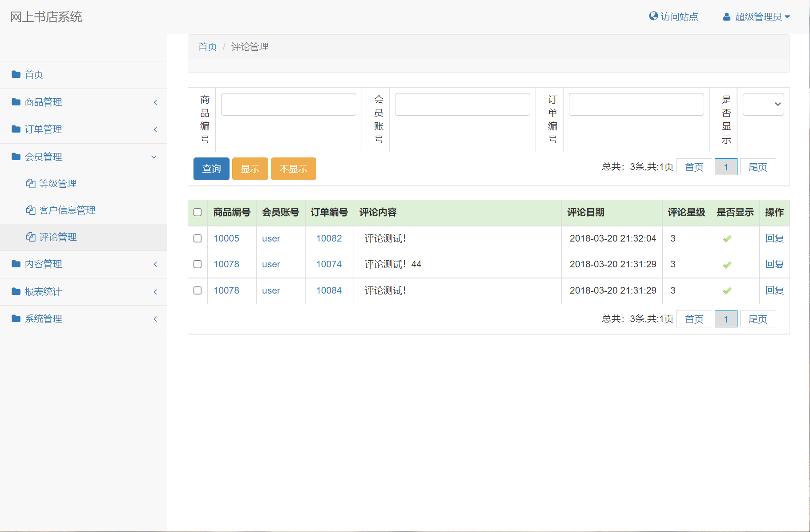Click the 查询 search button
810x532 pixels.
211,169
